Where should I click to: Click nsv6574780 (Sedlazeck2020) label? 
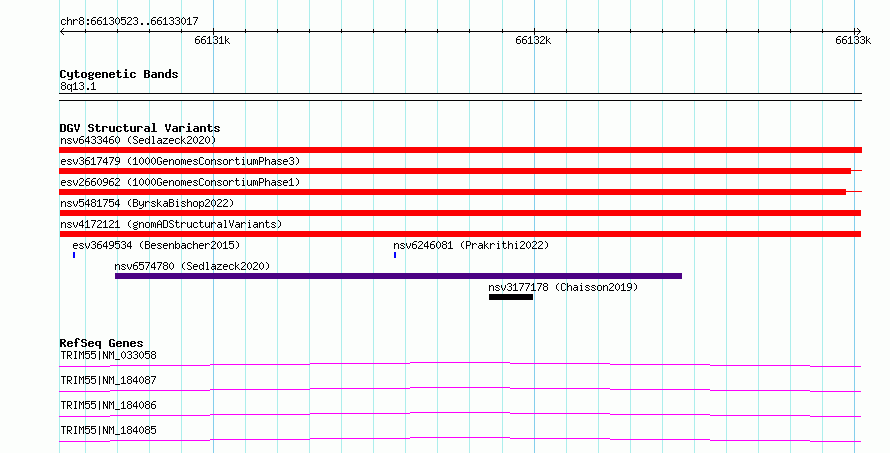(192, 266)
